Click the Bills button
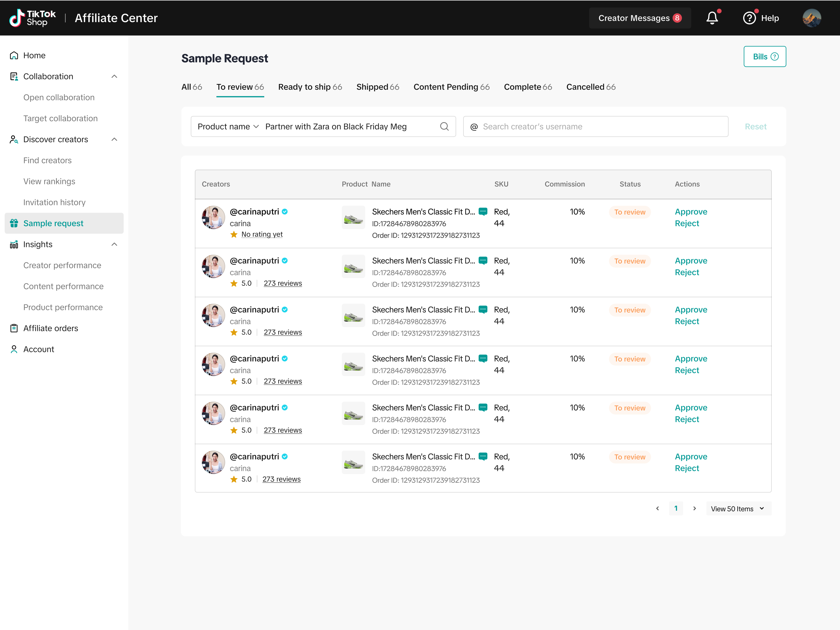Screen dimensions: 840x630 764,57
